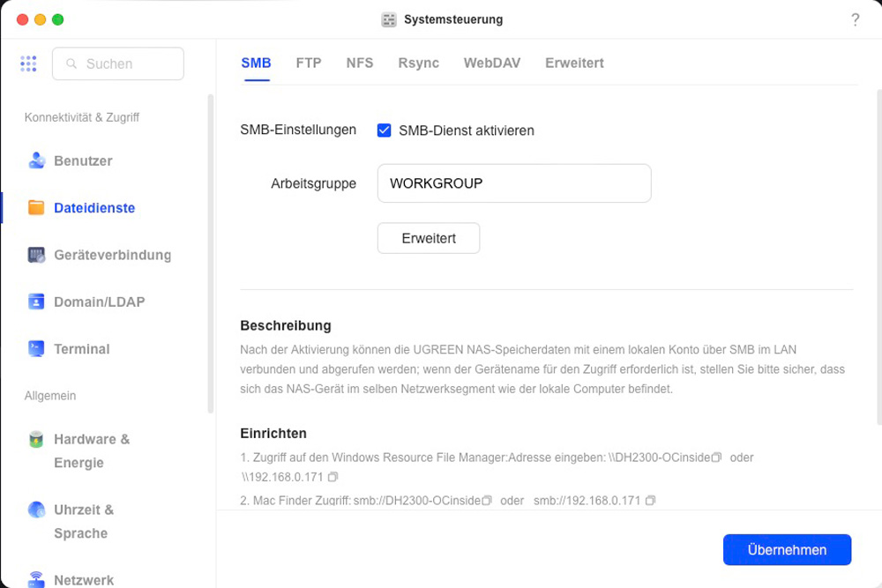The width and height of the screenshot is (882, 588).
Task: Open Geräteverbindung via its icon
Action: [36, 255]
